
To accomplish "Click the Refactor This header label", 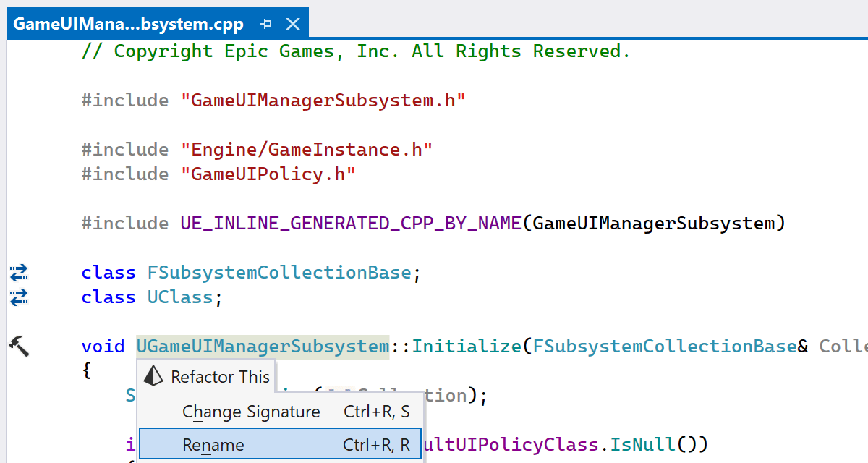I will click(220, 377).
